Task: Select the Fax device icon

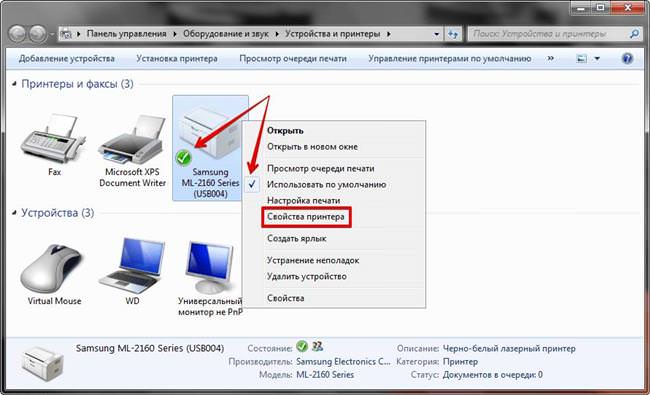Action: [53, 138]
